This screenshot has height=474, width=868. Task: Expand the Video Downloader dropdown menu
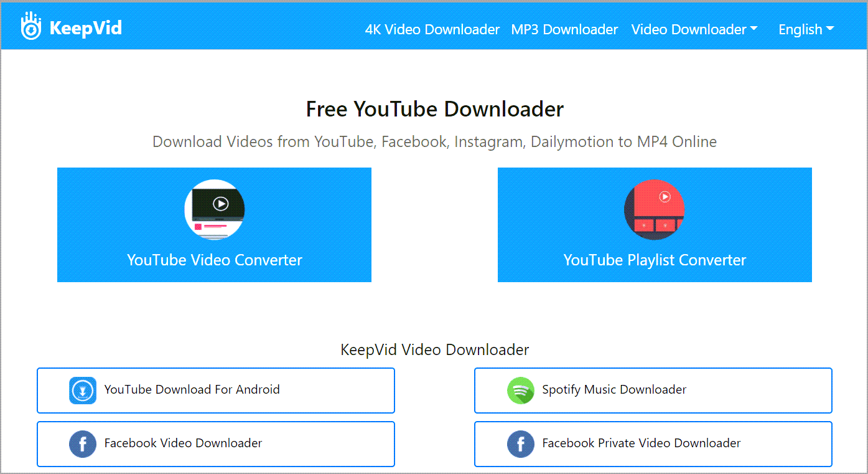694,29
